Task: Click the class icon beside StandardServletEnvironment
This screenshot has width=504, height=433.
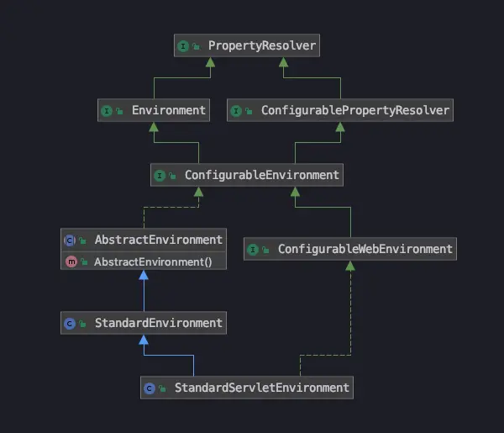Action: (150, 388)
